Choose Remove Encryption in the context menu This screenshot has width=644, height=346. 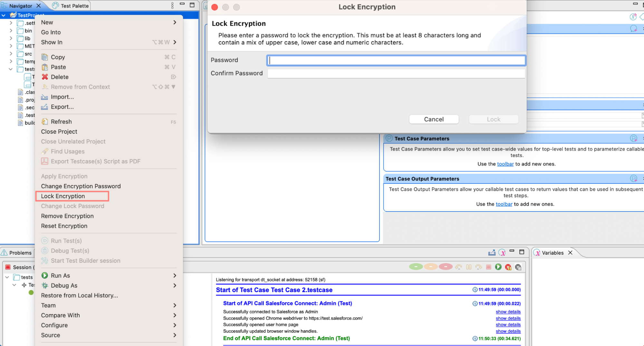click(x=67, y=216)
